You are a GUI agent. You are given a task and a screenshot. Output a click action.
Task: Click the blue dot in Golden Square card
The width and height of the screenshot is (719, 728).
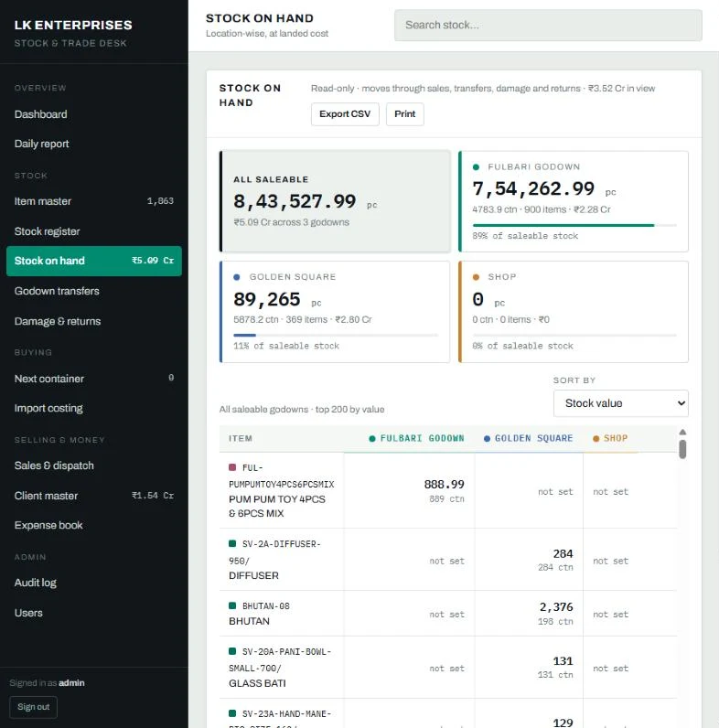pyautogui.click(x=237, y=277)
